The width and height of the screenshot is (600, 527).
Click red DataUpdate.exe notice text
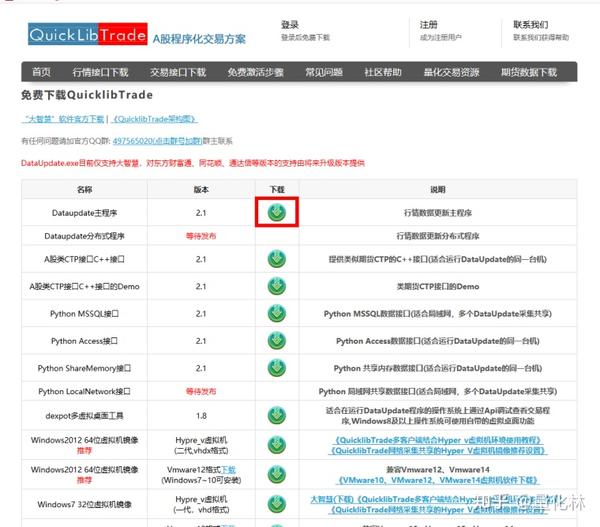193,163
